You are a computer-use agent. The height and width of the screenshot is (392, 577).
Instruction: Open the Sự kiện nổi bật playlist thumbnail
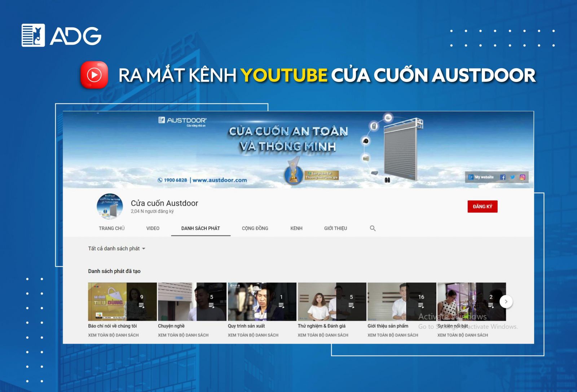pos(472,301)
